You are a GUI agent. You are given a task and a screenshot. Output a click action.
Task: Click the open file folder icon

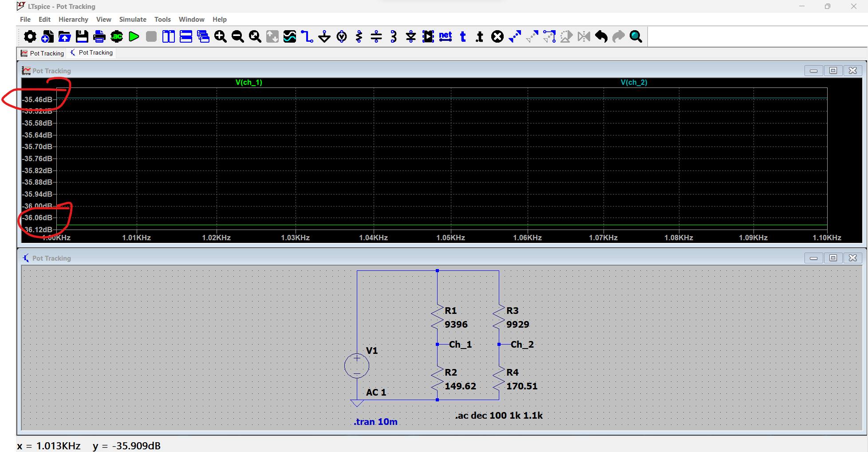65,36
